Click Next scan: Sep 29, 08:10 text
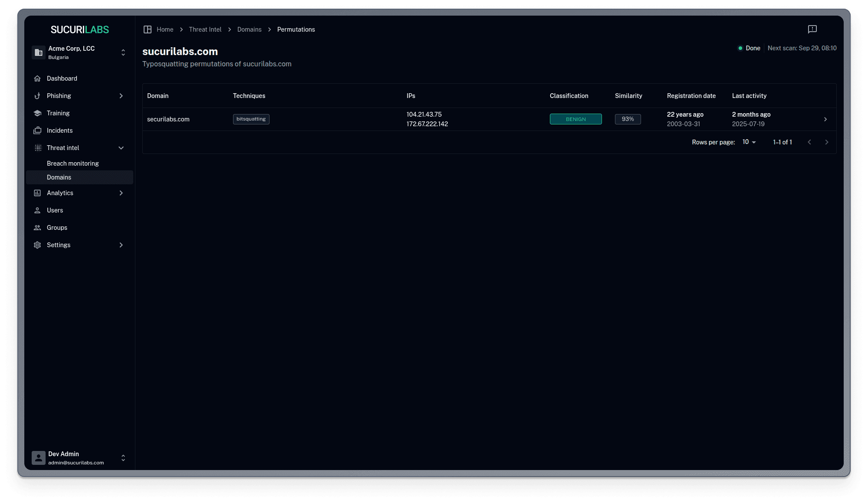This screenshot has width=868, height=503. (802, 48)
